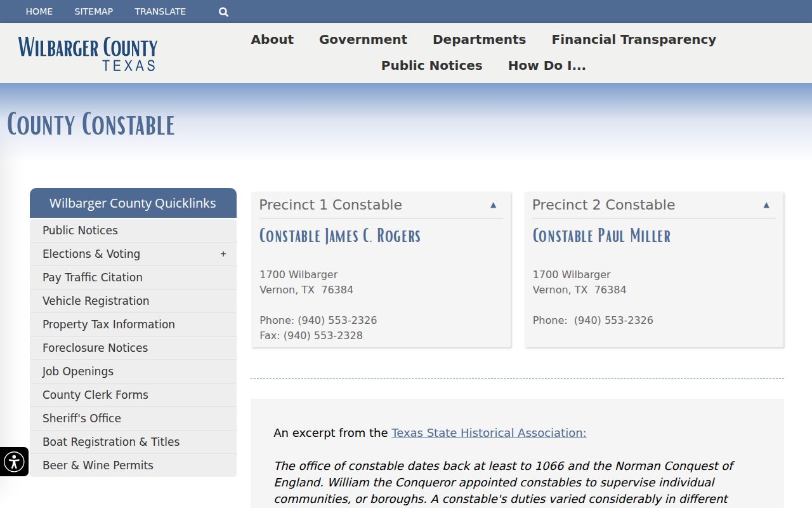
Task: Open the Government menu
Action: [x=363, y=39]
